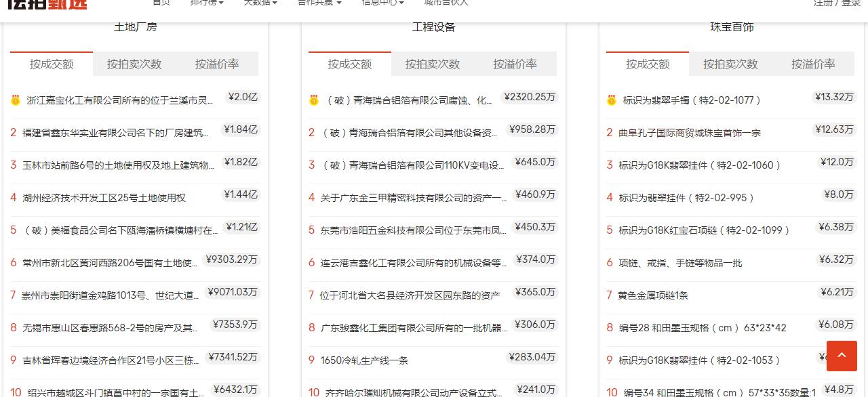The height and width of the screenshot is (397, 868).
Task: Switch to 按拍卖次数 tab under 珠宝首饰
Action: 730,64
